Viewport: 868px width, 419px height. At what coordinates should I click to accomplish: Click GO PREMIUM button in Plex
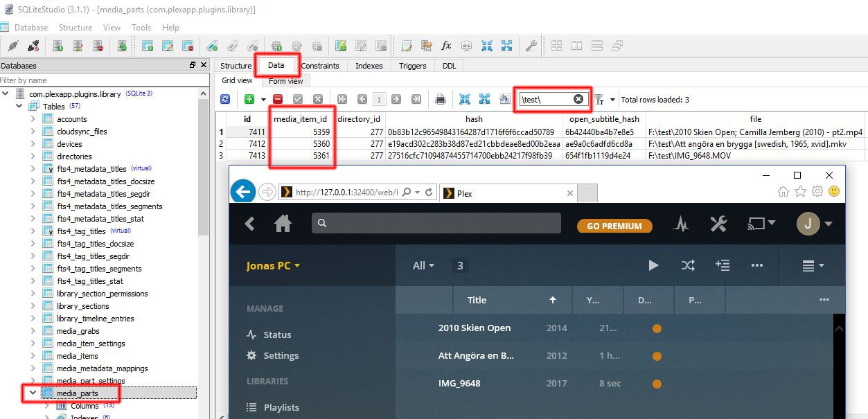[x=614, y=226]
